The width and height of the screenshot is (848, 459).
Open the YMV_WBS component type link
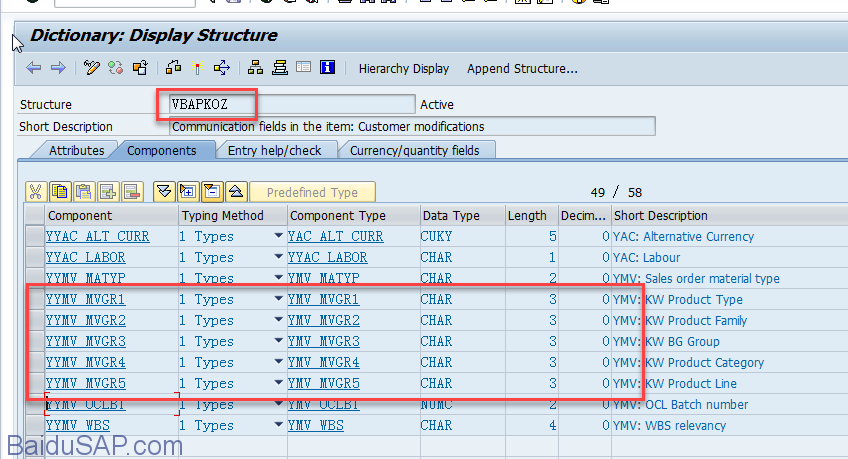pyautogui.click(x=315, y=425)
